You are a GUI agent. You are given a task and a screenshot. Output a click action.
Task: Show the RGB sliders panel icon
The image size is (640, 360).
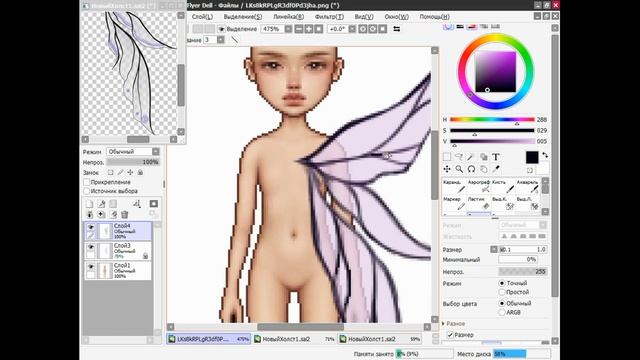(x=460, y=27)
